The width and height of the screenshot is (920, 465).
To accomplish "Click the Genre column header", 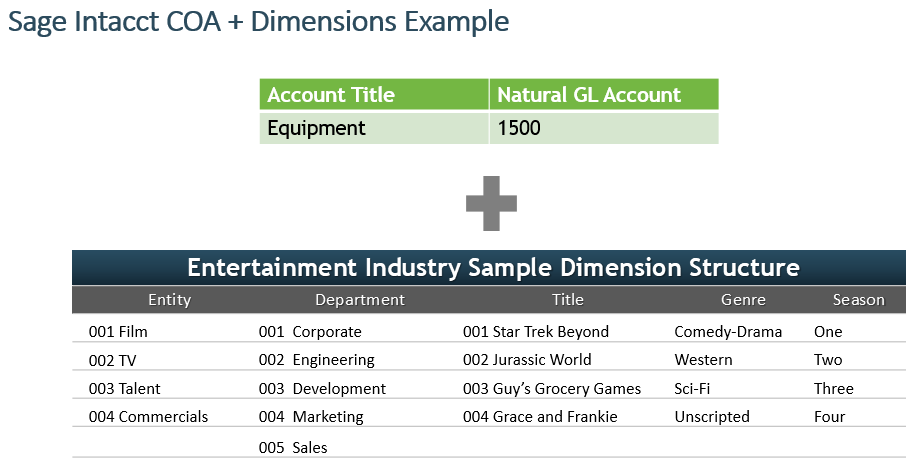I will coord(743,300).
